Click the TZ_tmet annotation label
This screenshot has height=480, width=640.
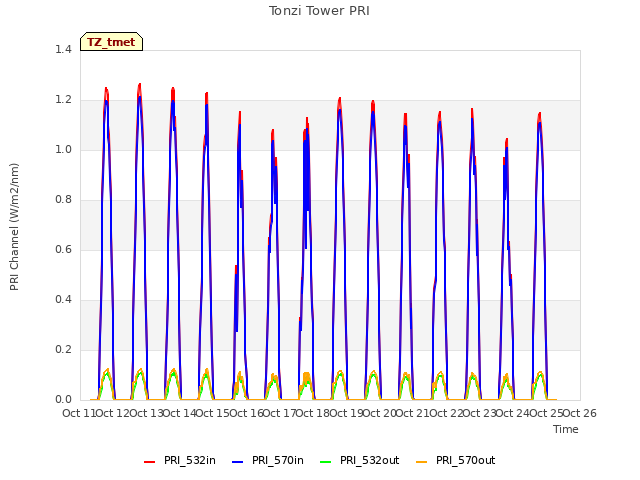(x=111, y=42)
